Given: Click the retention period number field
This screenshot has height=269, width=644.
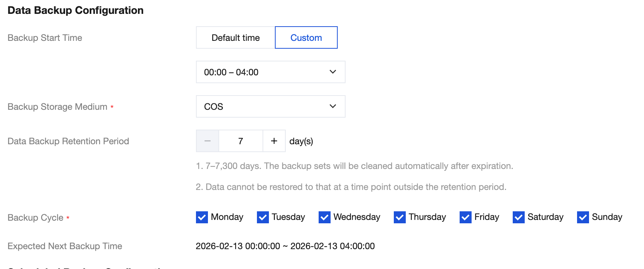Looking at the screenshot, I should (x=240, y=141).
